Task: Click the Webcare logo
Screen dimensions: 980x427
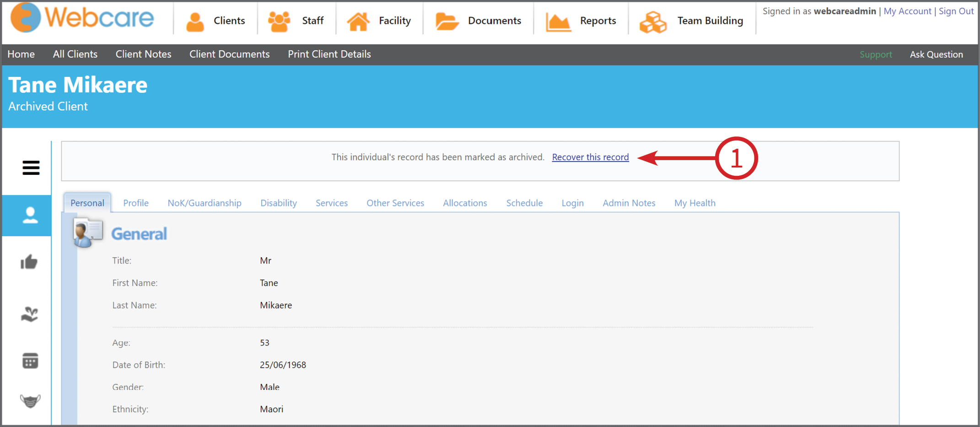Action: pyautogui.click(x=82, y=18)
